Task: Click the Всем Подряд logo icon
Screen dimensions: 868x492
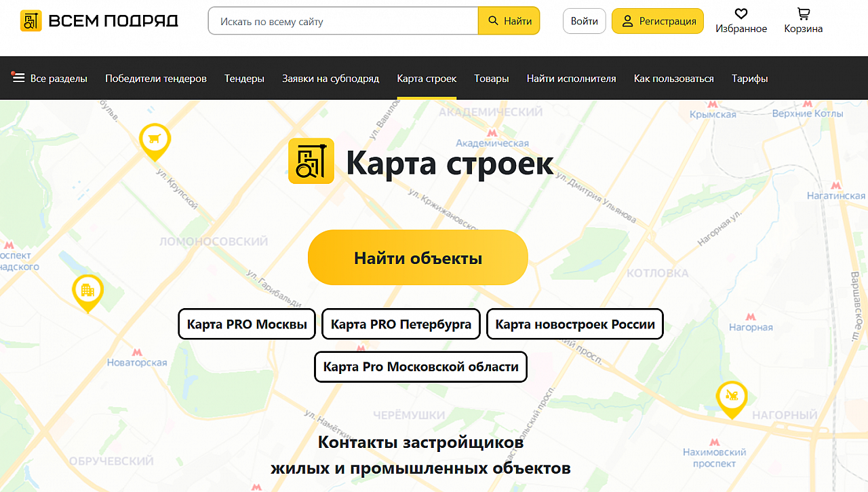Action: pos(31,21)
